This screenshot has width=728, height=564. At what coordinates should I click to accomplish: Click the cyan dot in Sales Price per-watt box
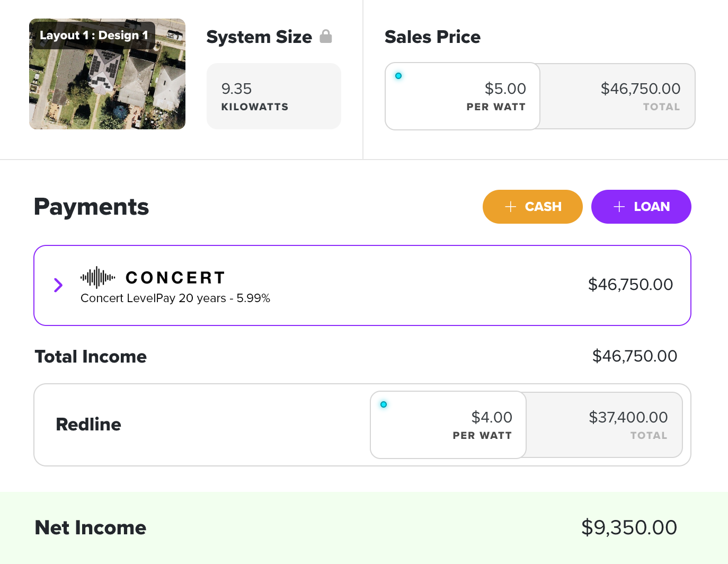click(398, 76)
